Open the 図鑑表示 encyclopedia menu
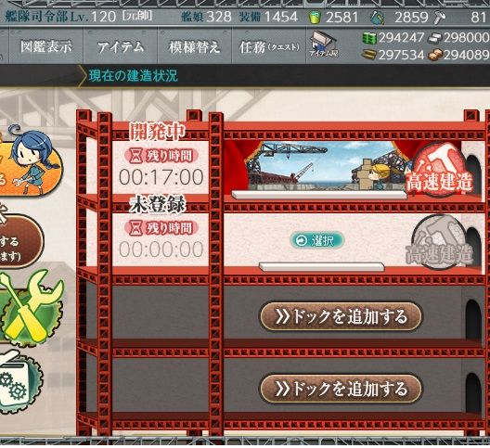This screenshot has width=490, height=448. click(46, 47)
